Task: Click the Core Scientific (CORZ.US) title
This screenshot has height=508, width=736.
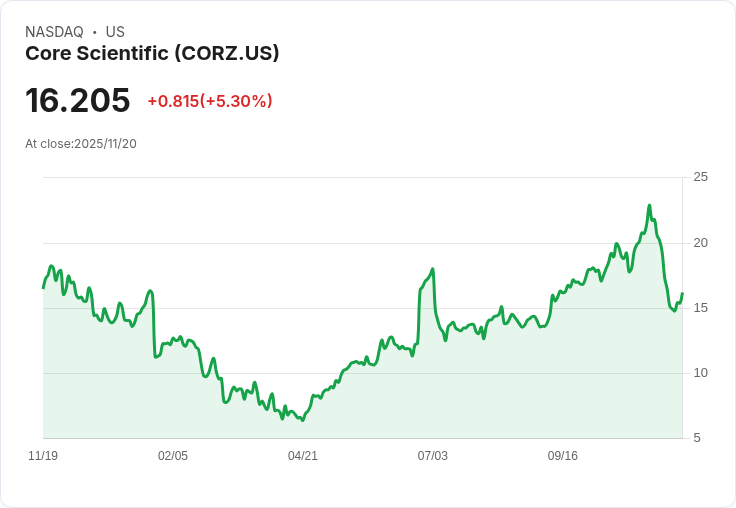Action: (152, 53)
